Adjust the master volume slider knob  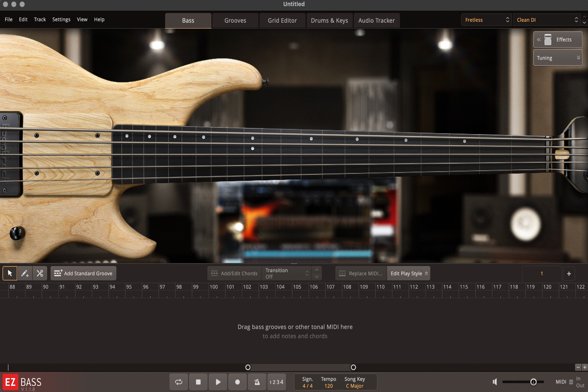click(x=533, y=382)
